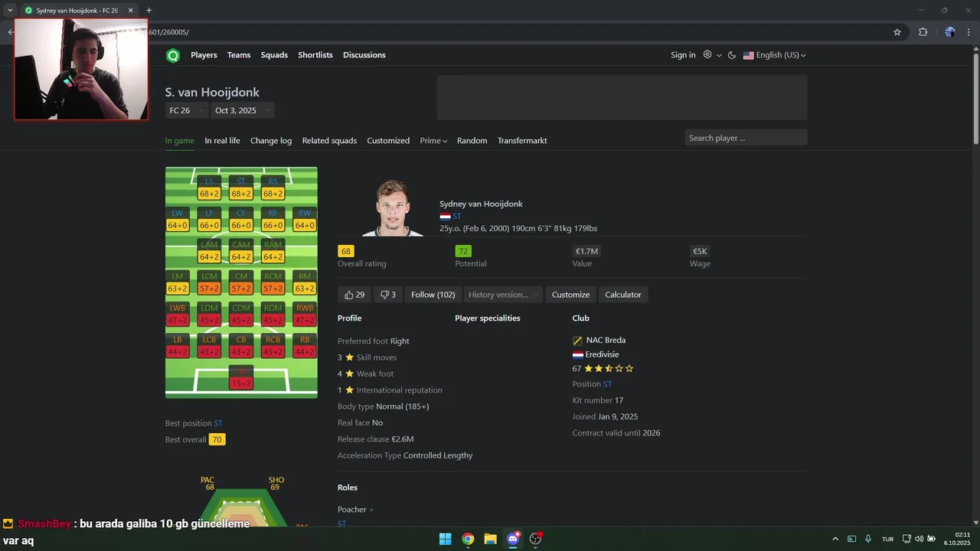The height and width of the screenshot is (551, 980).
Task: Click the Customize button
Action: coord(570,295)
